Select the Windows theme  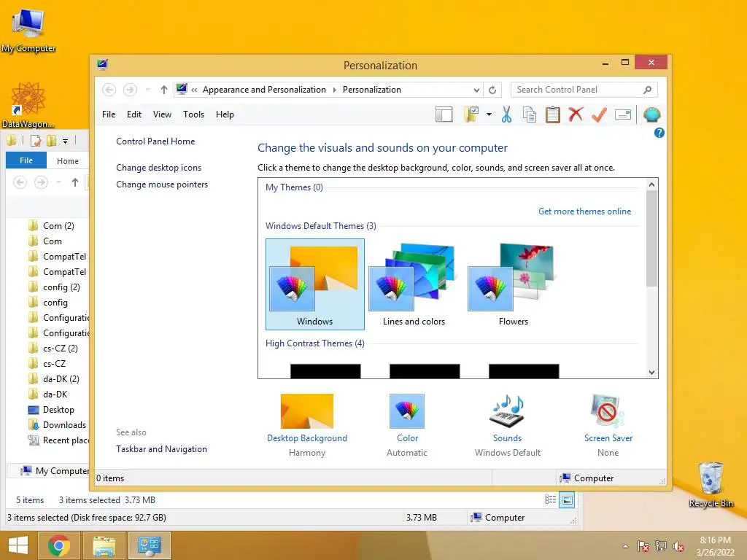click(315, 284)
